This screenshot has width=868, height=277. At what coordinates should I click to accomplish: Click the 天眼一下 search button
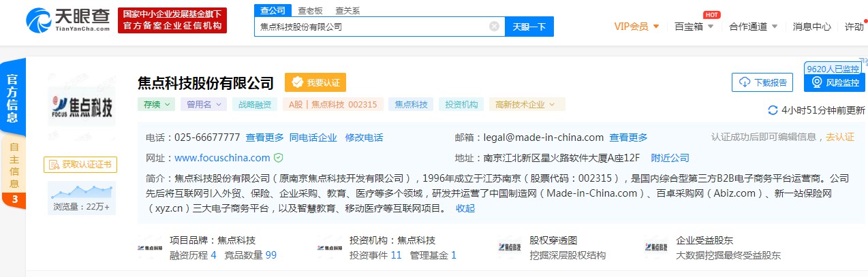(529, 27)
